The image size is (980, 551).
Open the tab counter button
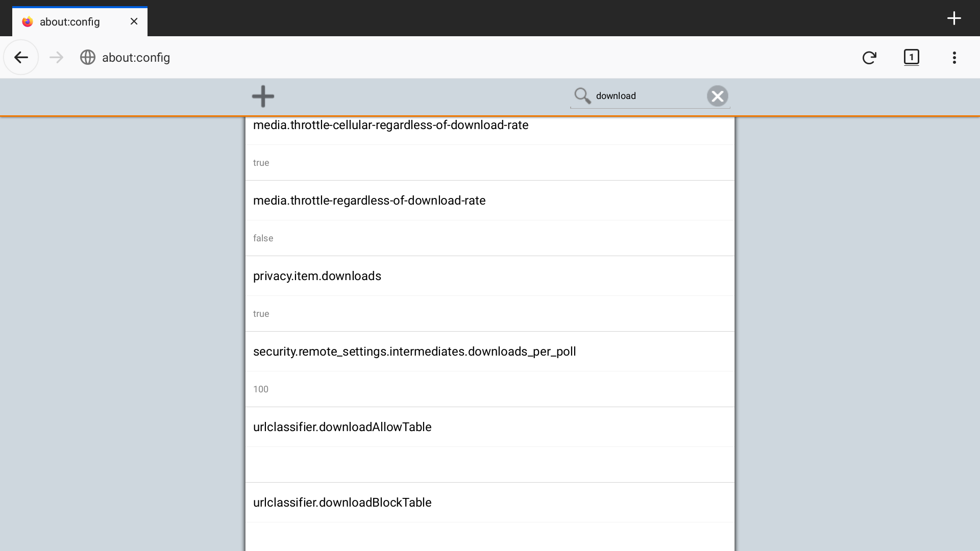click(911, 57)
